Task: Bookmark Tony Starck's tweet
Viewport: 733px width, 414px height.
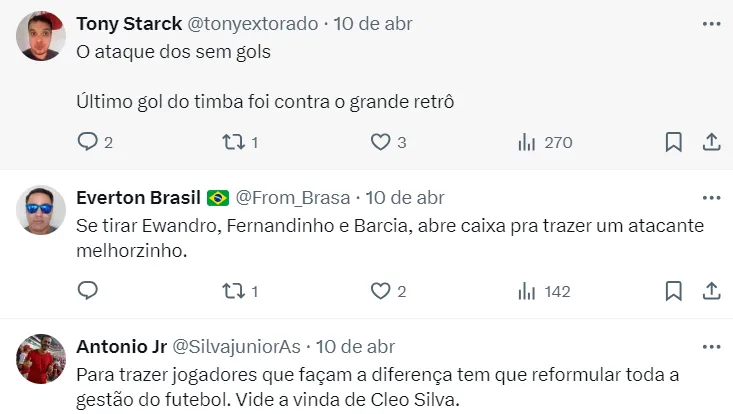Action: (x=674, y=142)
